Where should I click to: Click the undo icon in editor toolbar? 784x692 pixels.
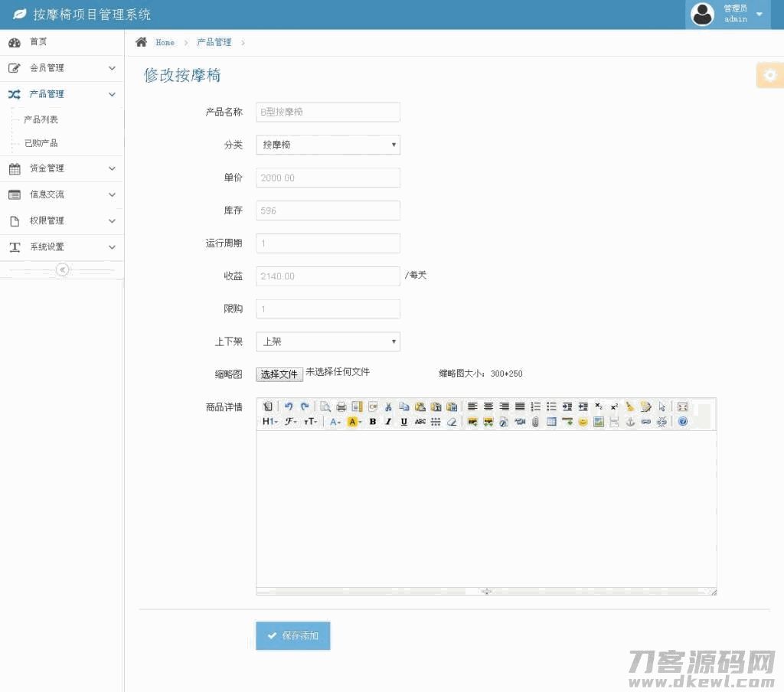(x=289, y=406)
